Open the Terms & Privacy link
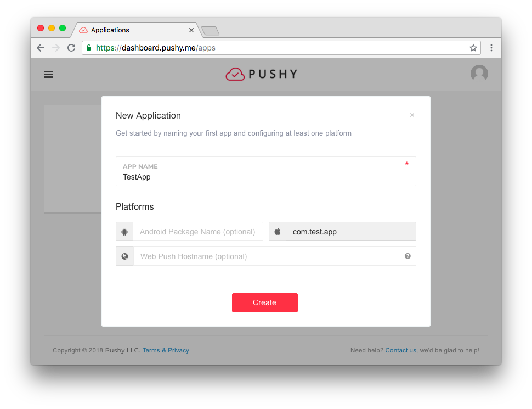 [166, 350]
